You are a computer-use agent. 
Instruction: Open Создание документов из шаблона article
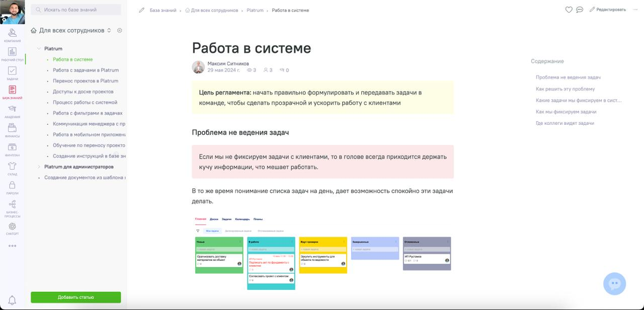85,178
